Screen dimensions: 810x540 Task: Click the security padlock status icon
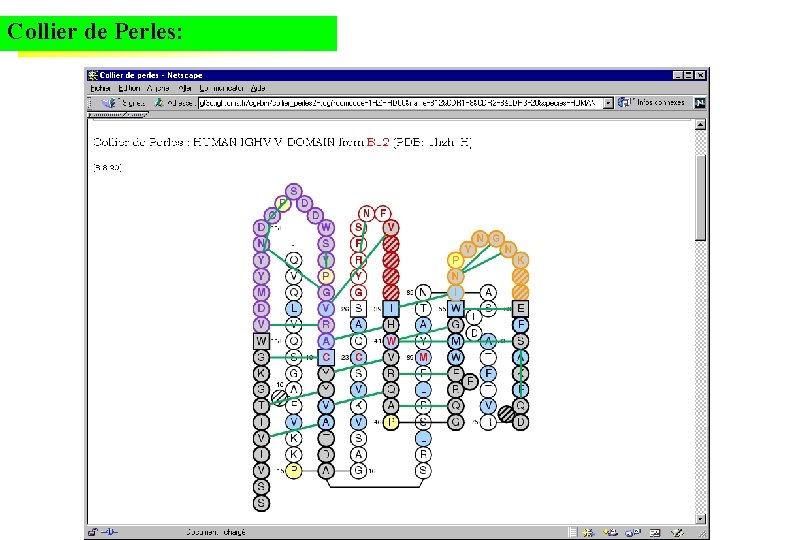(x=92, y=532)
